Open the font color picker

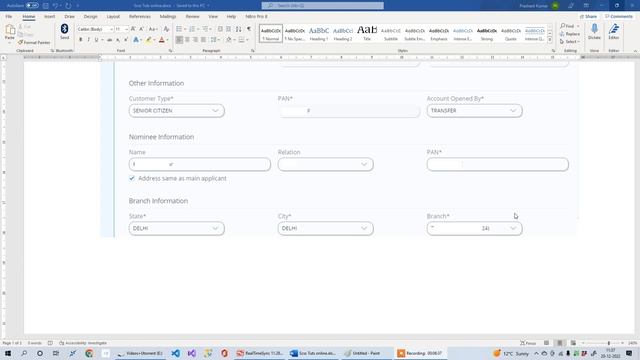tap(167, 40)
